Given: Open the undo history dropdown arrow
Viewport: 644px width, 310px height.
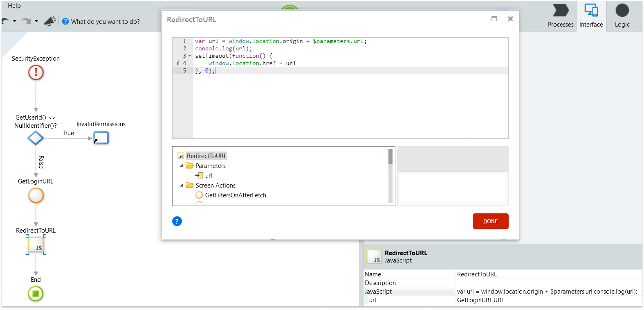Looking at the screenshot, I should pos(15,21).
